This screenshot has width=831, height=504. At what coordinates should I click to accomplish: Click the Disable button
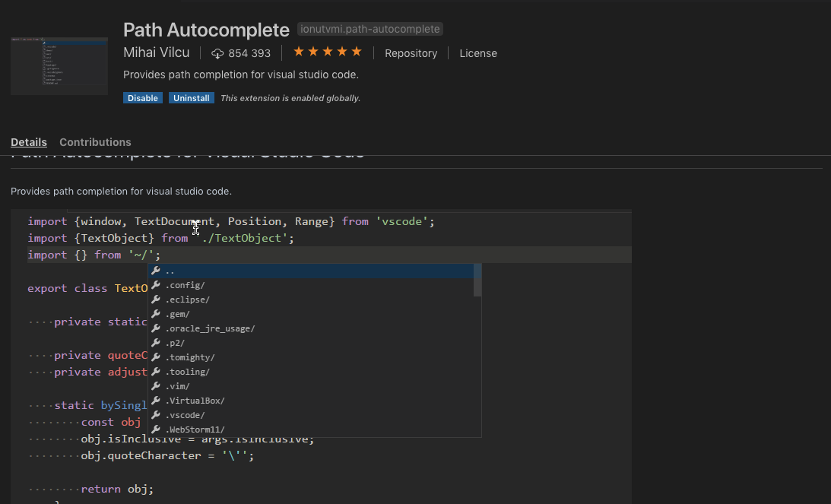point(142,97)
